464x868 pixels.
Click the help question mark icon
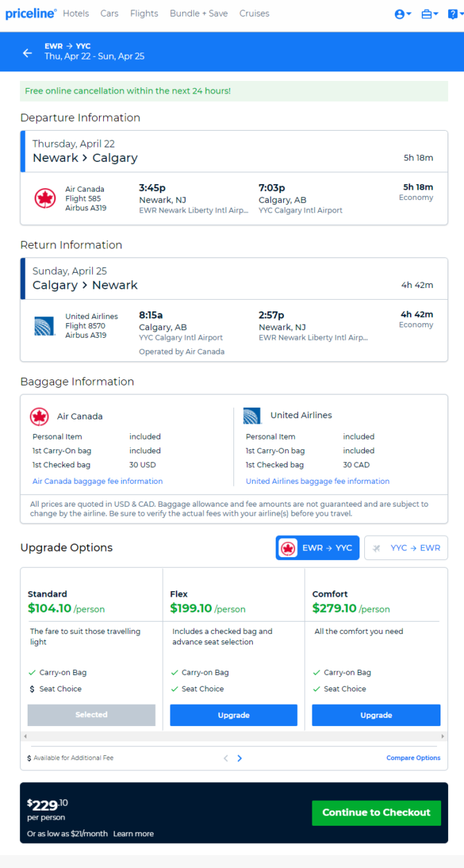pyautogui.click(x=452, y=14)
